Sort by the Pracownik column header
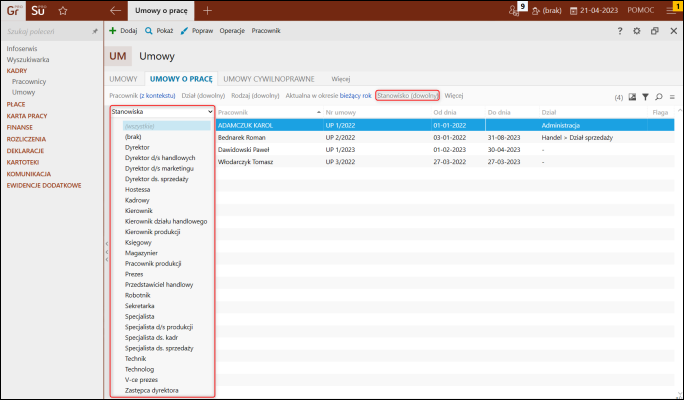 point(268,113)
